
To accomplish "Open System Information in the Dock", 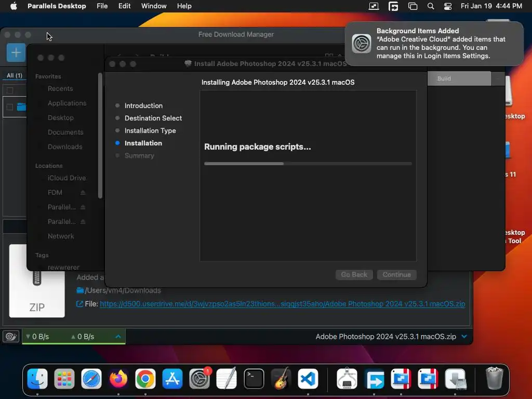I will pos(347,379).
